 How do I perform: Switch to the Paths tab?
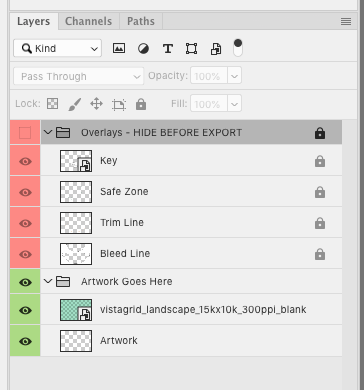click(x=141, y=21)
